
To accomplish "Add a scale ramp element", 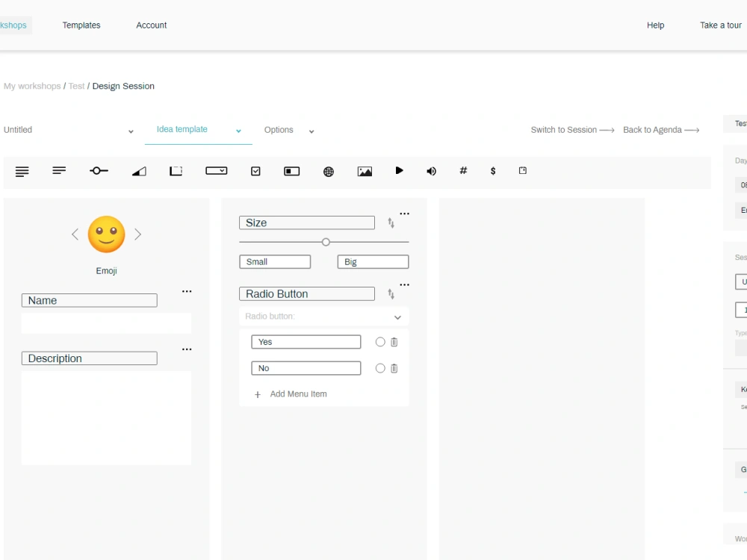I will point(139,172).
